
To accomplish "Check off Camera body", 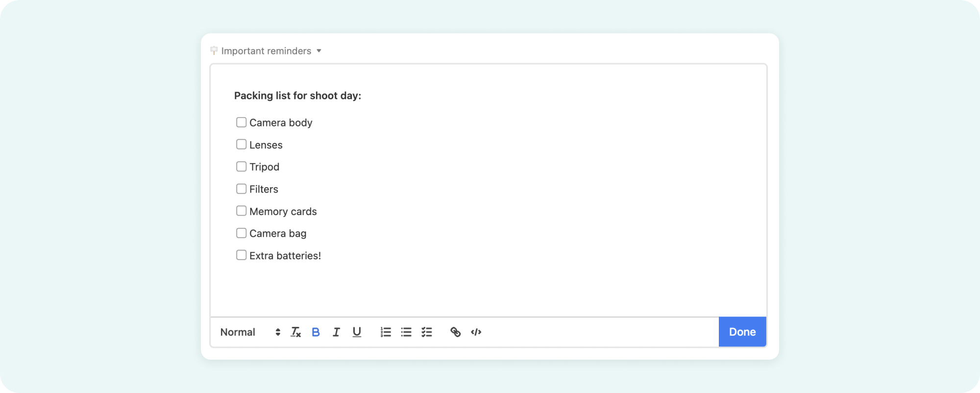I will pos(241,122).
